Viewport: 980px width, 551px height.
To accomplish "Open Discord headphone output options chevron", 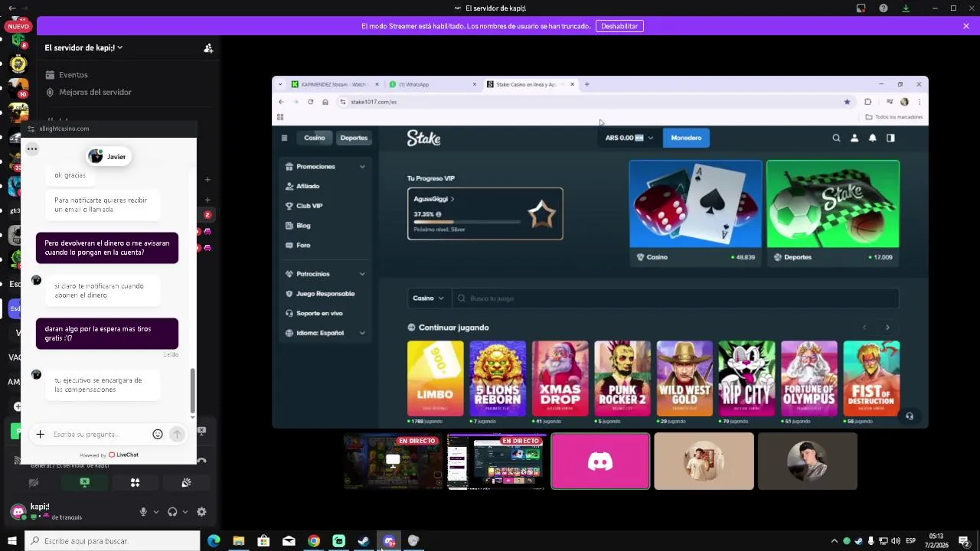I will click(185, 512).
